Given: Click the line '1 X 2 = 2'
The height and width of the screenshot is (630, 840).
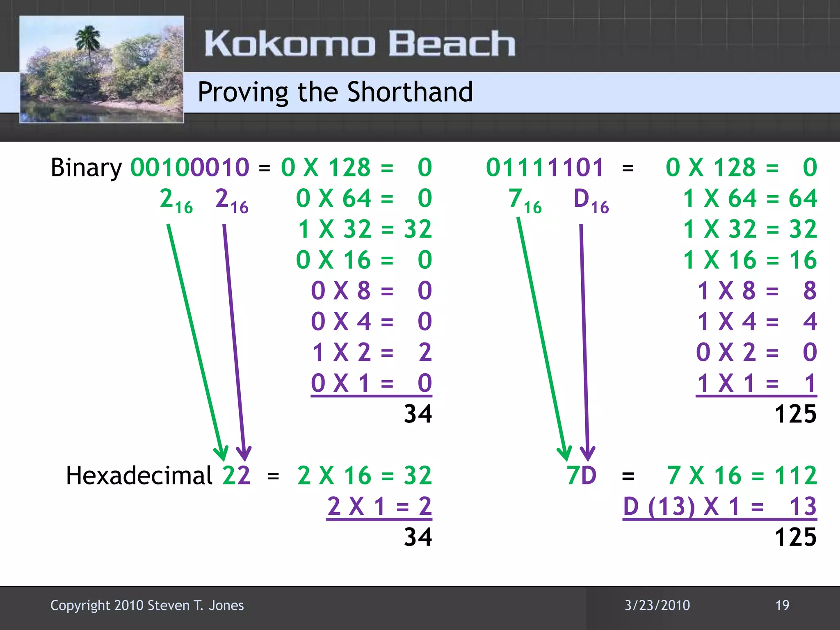Looking at the screenshot, I should 372,352.
